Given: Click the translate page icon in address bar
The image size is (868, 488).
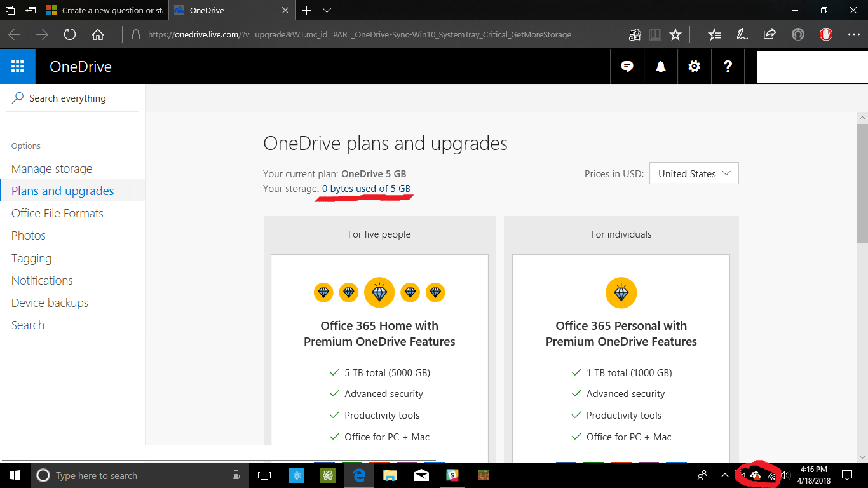Looking at the screenshot, I should click(635, 35).
